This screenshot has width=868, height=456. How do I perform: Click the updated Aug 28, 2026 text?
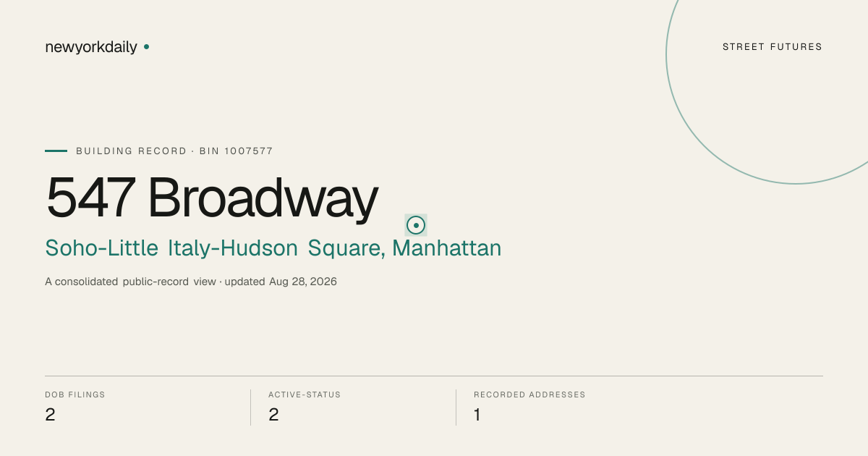pos(281,282)
